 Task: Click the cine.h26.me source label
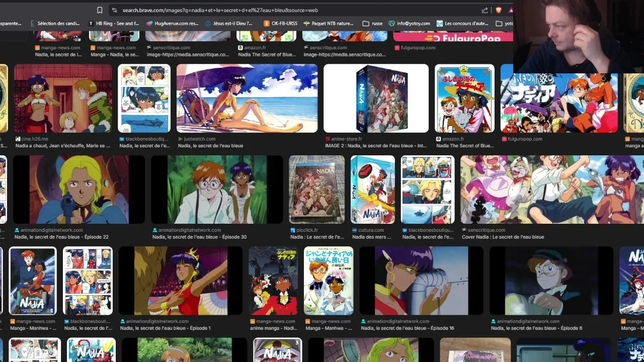tap(35, 139)
